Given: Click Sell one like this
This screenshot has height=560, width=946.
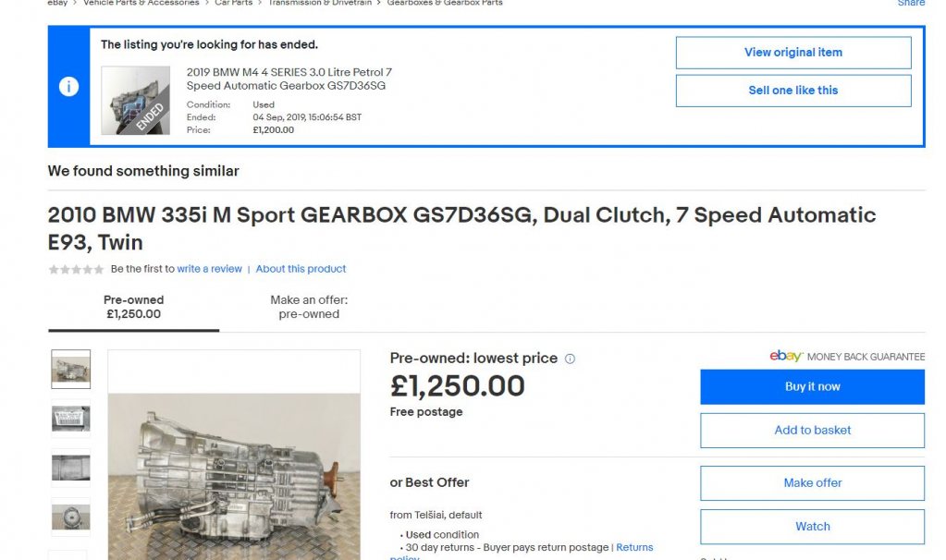Looking at the screenshot, I should click(x=792, y=91).
